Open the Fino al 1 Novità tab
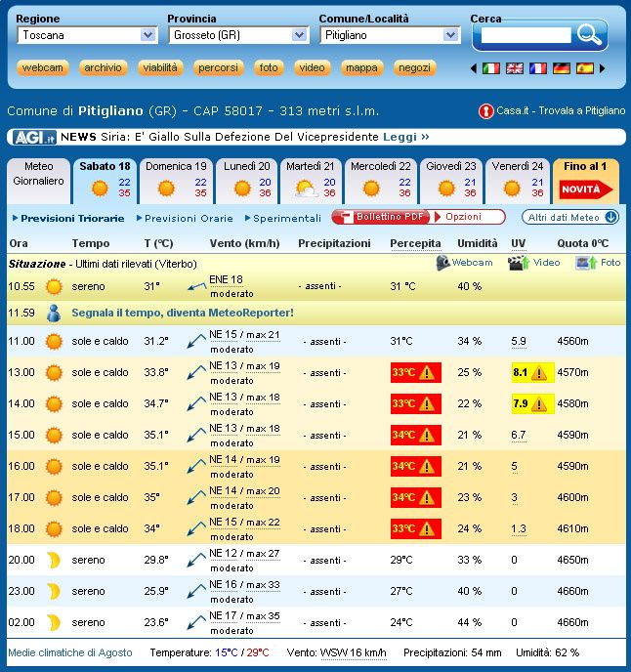This screenshot has height=672, width=631. [586, 181]
